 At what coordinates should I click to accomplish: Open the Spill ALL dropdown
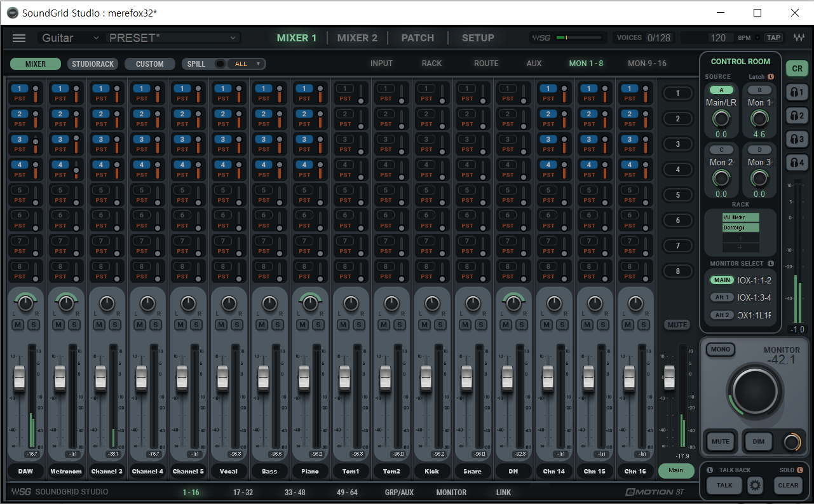(248, 64)
